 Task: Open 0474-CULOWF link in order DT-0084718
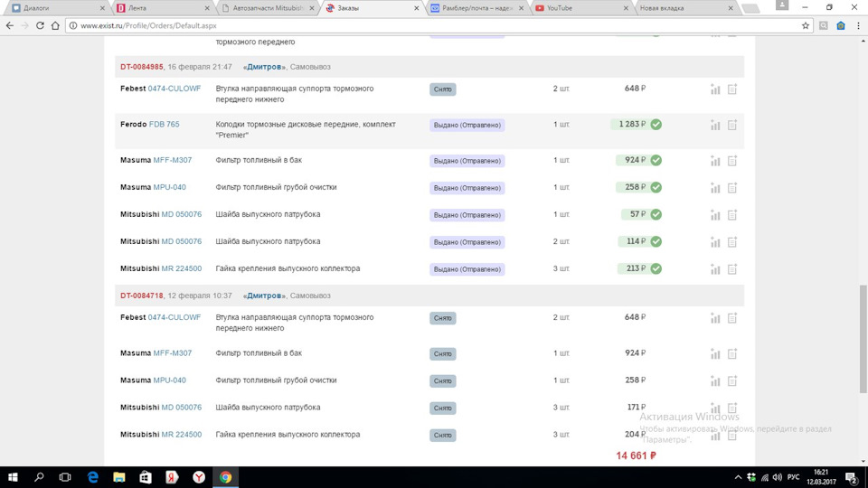175,317
